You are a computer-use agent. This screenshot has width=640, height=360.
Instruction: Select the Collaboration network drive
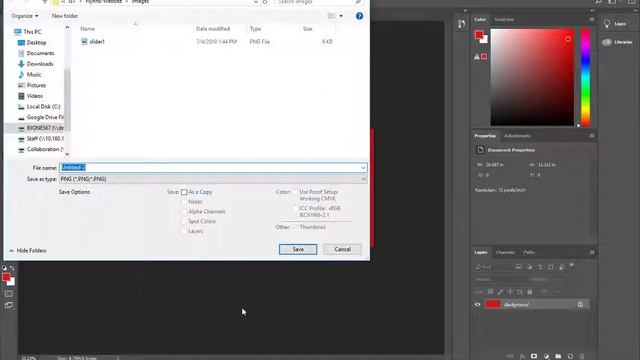(x=44, y=149)
